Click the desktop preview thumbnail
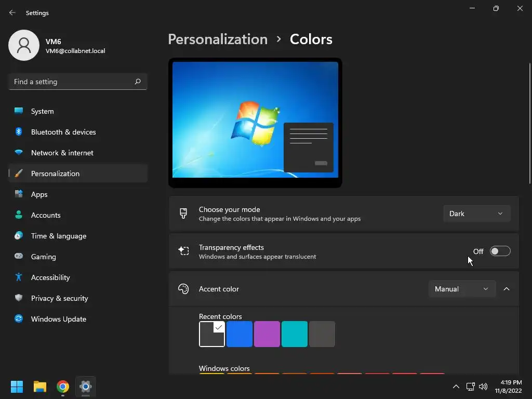Viewport: 532px width, 399px height. point(255,123)
